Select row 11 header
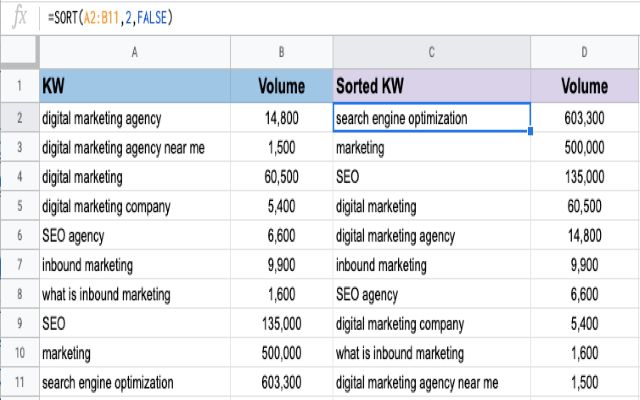 pyautogui.click(x=18, y=382)
